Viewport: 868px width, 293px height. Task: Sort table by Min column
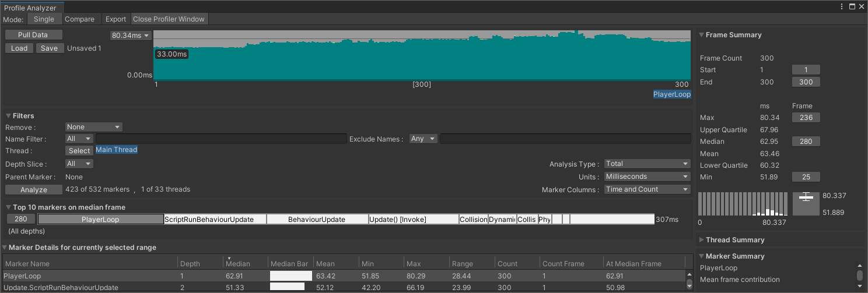tap(381, 263)
